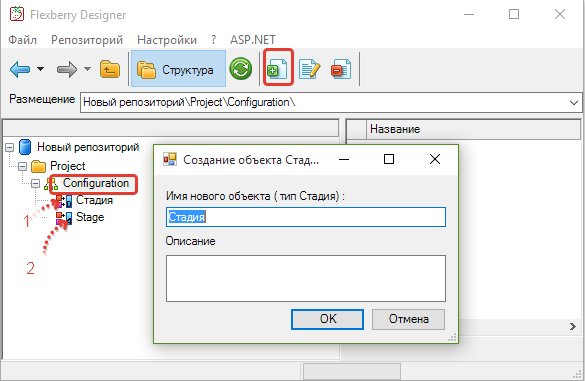This screenshot has width=585, height=381.
Task: Expand the Размещение path dropdown
Action: click(x=574, y=103)
